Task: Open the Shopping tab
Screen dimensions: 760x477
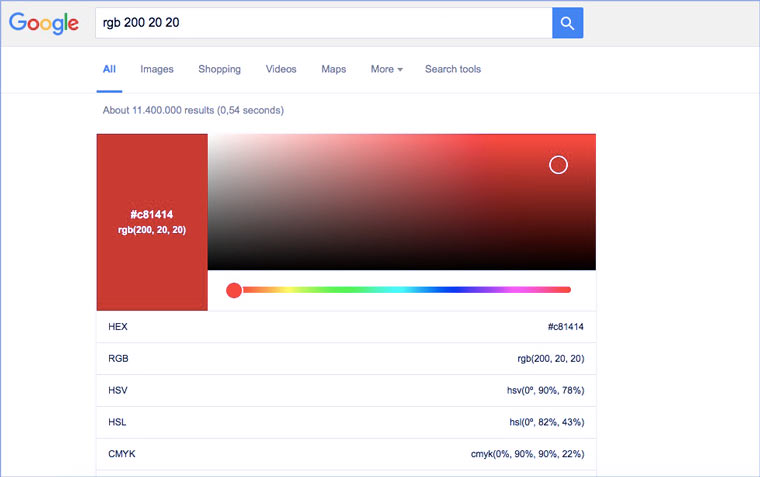Action: point(220,69)
